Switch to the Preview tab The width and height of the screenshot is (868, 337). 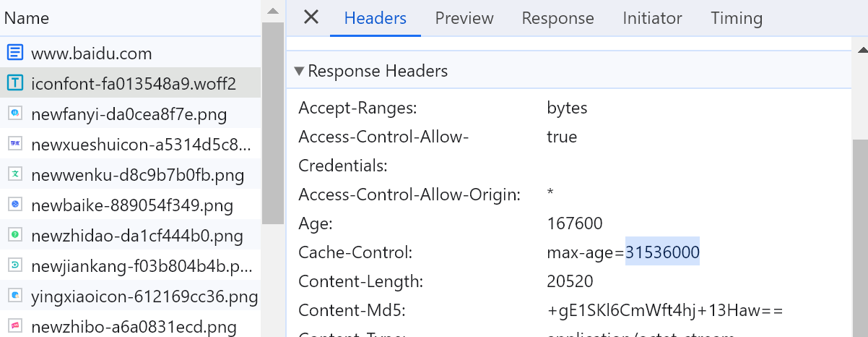464,18
